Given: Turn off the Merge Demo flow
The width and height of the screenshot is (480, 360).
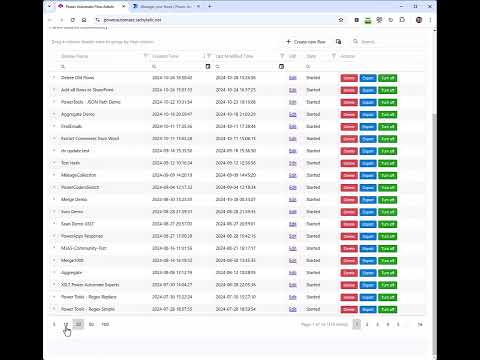Looking at the screenshot, I should pyautogui.click(x=388, y=200).
